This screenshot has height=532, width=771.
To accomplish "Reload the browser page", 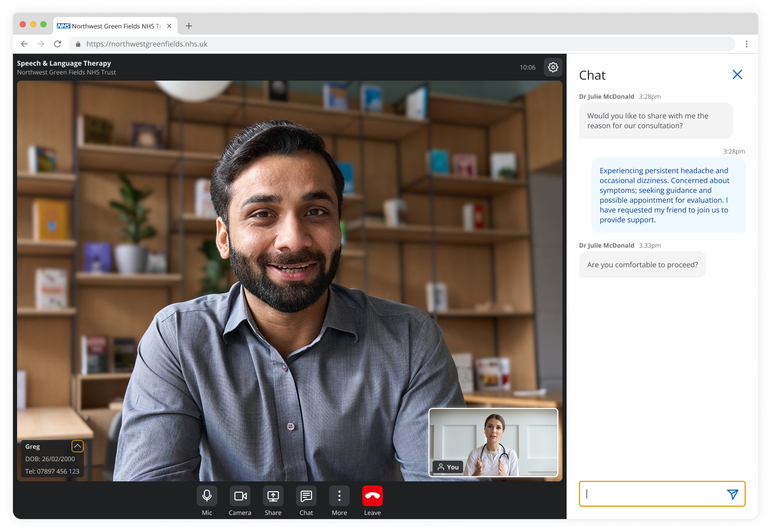I will pyautogui.click(x=57, y=44).
